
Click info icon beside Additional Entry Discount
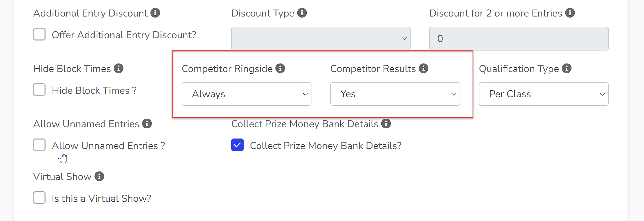[155, 13]
